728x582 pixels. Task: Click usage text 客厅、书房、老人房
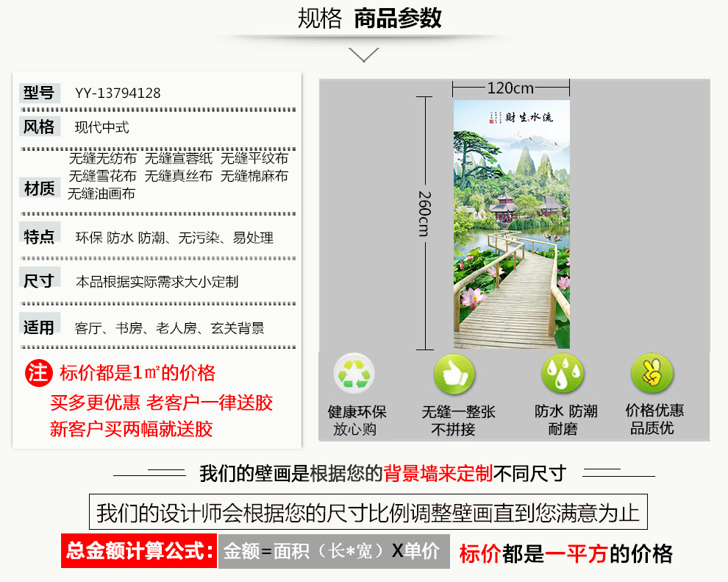coord(136,328)
